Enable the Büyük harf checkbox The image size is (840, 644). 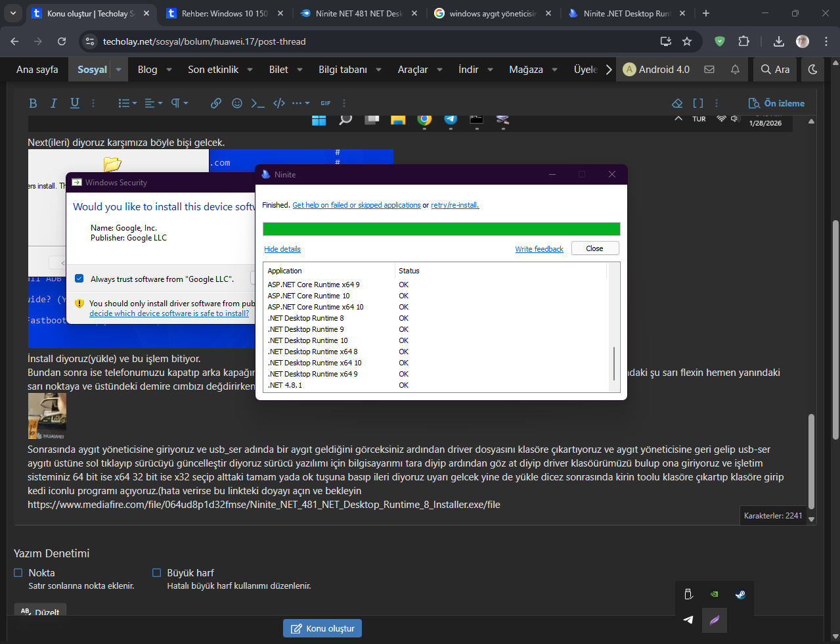click(156, 573)
